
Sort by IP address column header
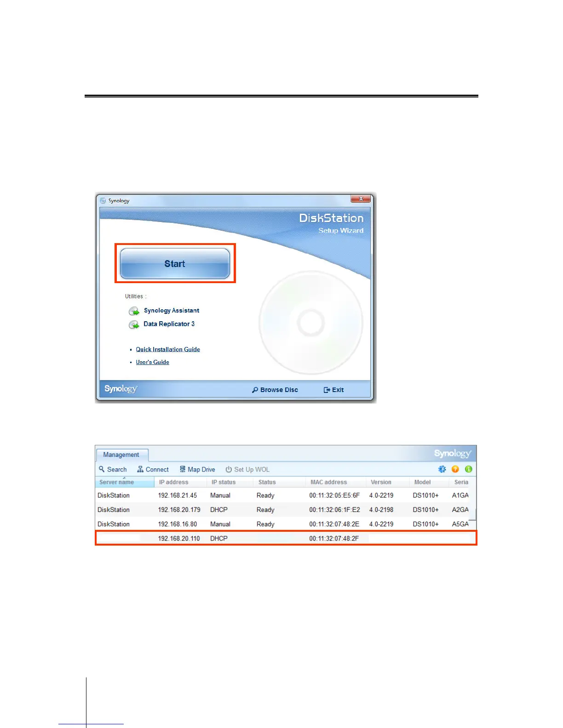pyautogui.click(x=181, y=482)
